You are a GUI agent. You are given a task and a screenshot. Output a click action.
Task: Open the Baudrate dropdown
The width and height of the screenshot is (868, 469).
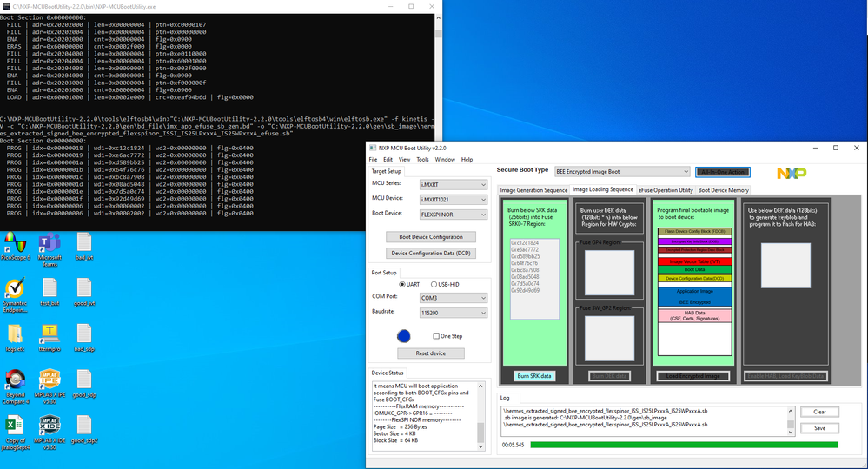click(454, 313)
